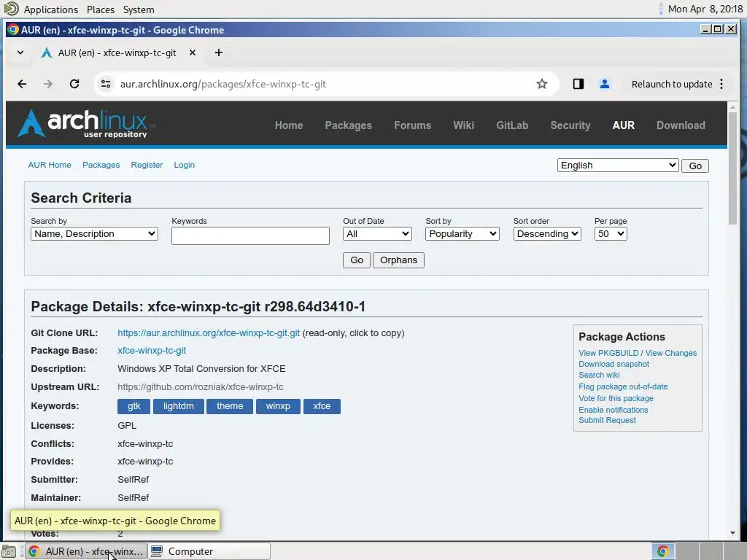
Task: Open Chrome side panel icon
Action: click(x=578, y=85)
